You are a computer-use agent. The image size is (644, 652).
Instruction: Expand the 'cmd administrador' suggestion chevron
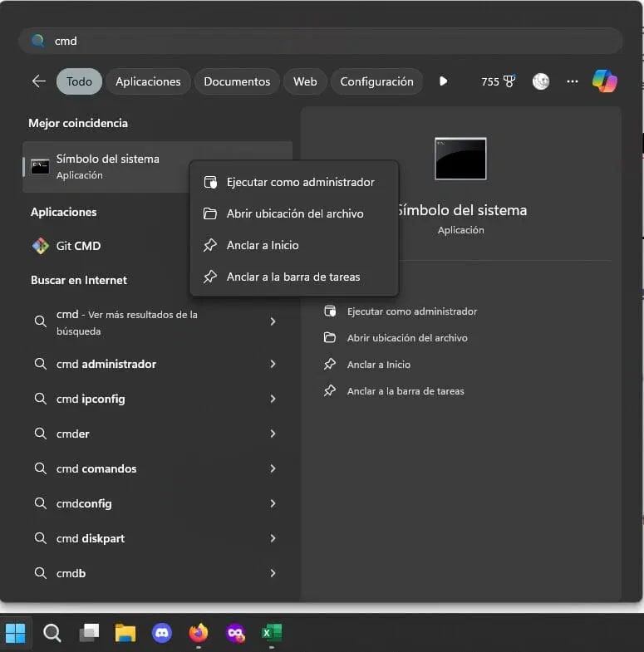(273, 364)
